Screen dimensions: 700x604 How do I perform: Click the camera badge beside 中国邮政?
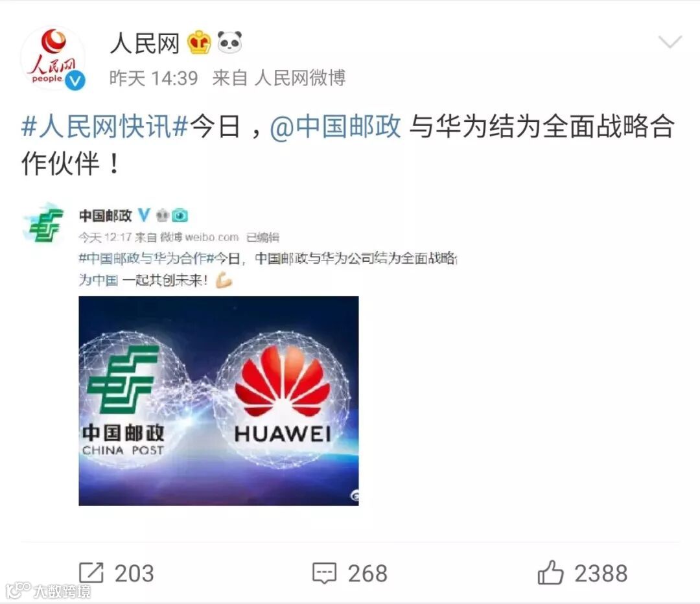click(x=180, y=216)
